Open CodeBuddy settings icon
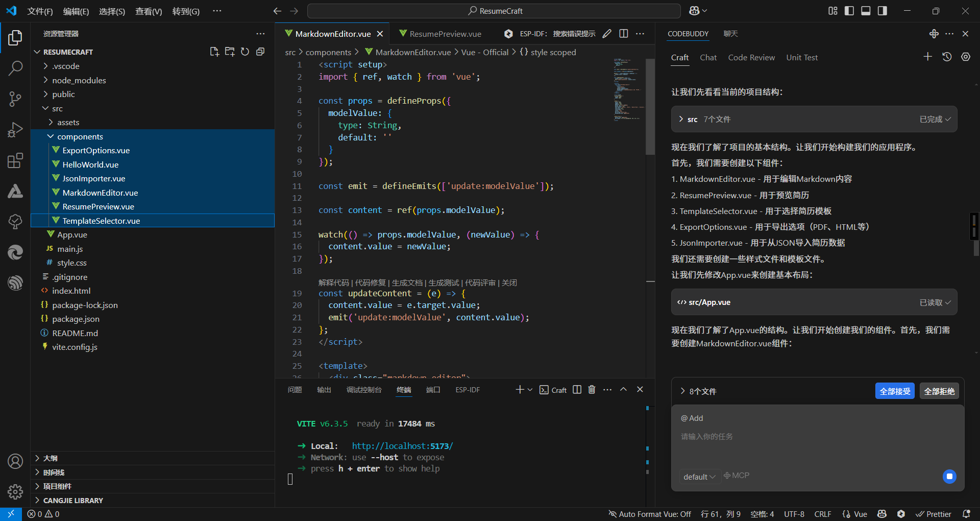Screen dimensions: 980x521 coord(966,57)
